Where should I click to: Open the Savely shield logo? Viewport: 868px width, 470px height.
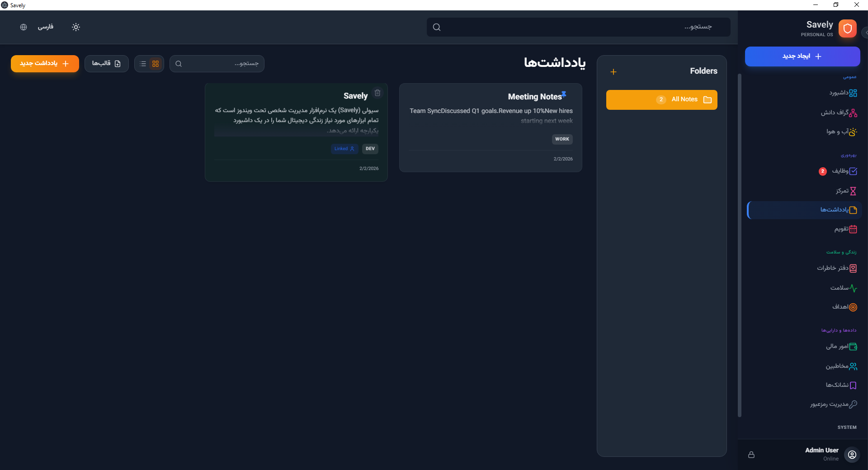848,28
